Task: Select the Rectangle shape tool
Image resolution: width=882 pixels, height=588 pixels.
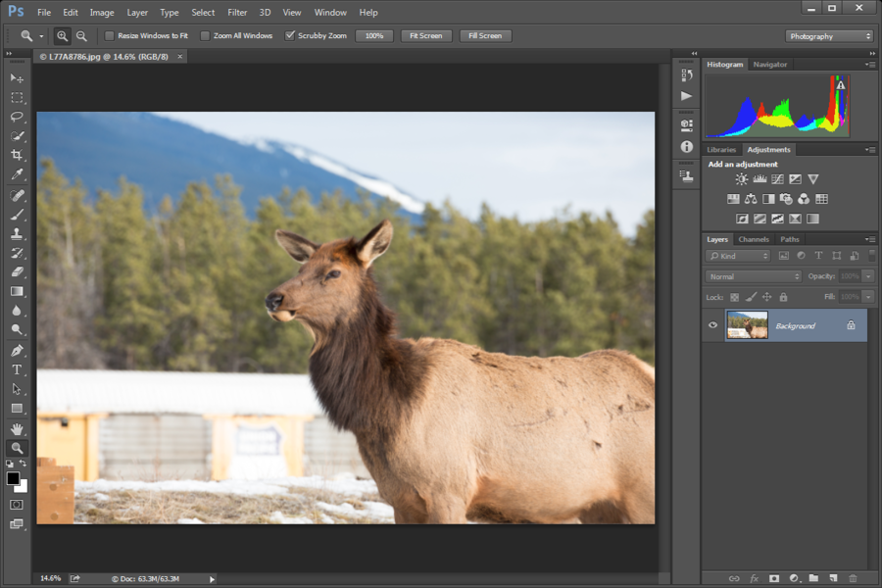Action: click(x=17, y=408)
